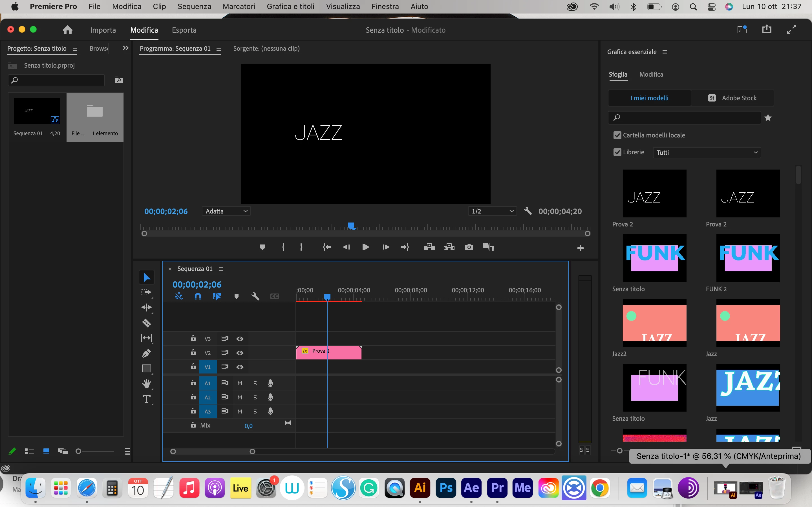Uncheck the Librerie checkbox
Viewport: 812px width, 507px height.
617,152
